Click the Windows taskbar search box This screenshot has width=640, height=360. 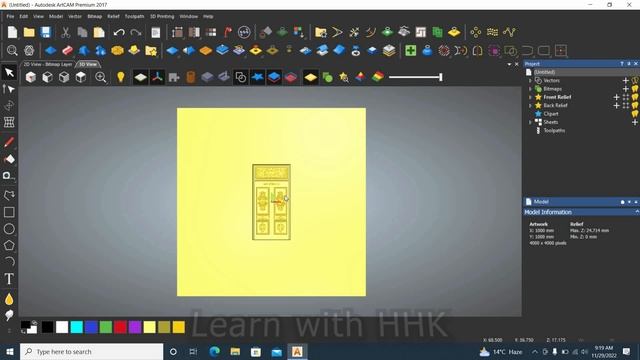91,351
